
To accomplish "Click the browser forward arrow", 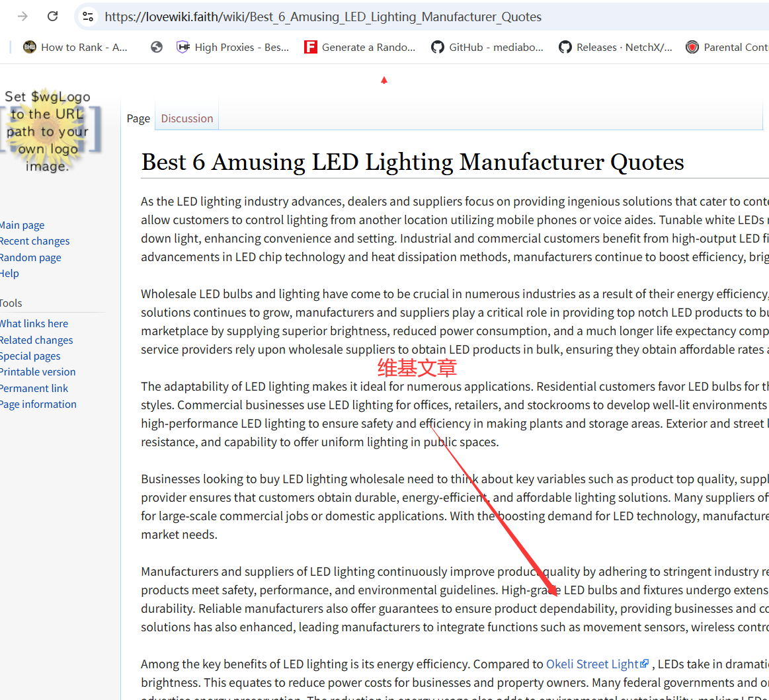I will coord(22,17).
